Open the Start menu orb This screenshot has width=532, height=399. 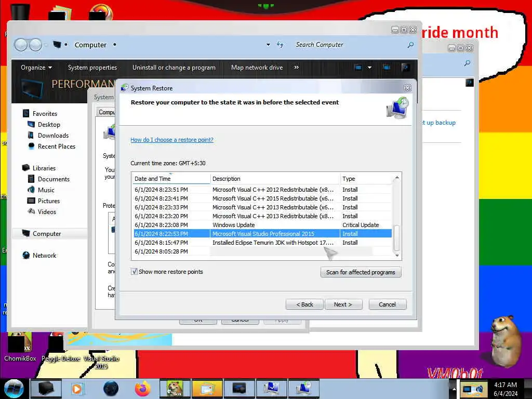coord(14,389)
